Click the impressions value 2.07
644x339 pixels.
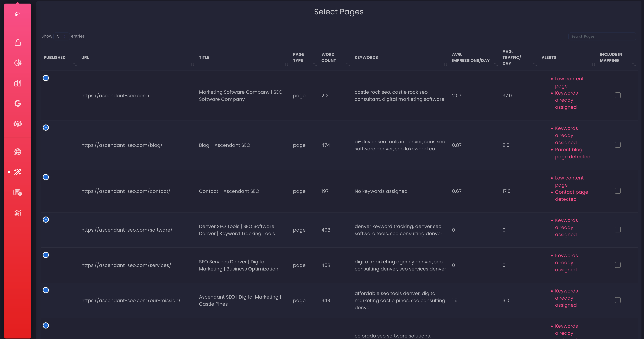457,96
